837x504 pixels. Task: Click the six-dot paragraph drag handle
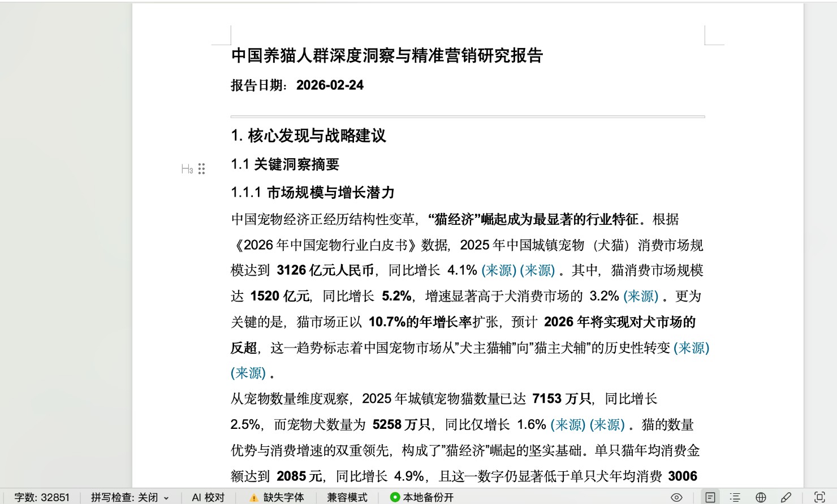[x=202, y=169]
